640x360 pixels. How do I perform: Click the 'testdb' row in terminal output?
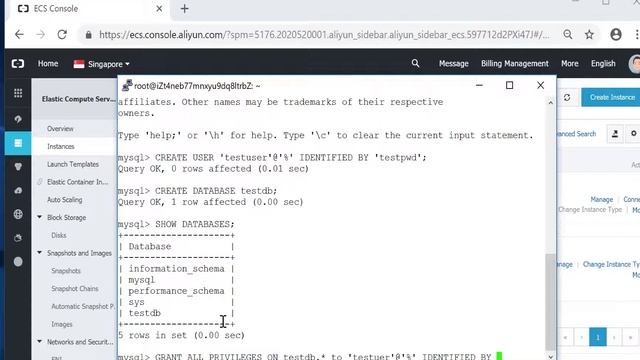144,313
